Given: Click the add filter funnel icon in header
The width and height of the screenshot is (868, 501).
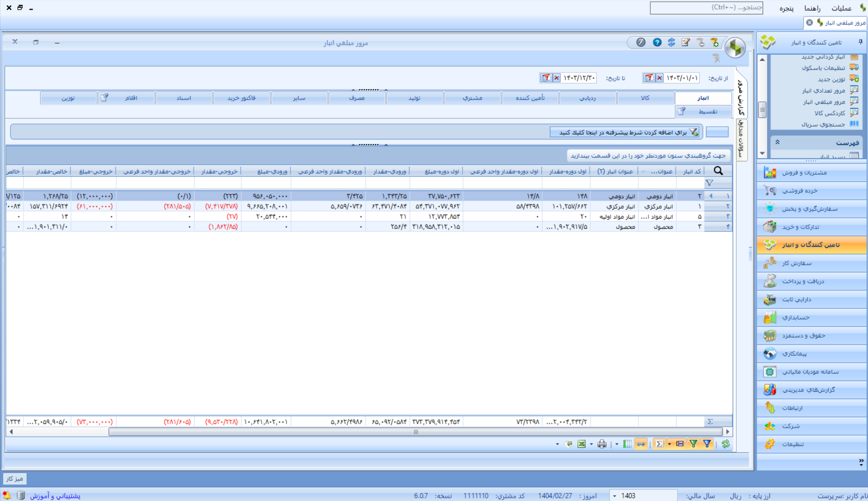Looking at the screenshot, I should [715, 43].
